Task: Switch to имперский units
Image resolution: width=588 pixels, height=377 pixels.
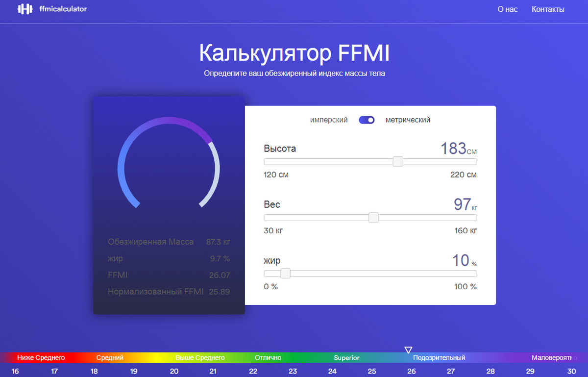Action: [329, 120]
